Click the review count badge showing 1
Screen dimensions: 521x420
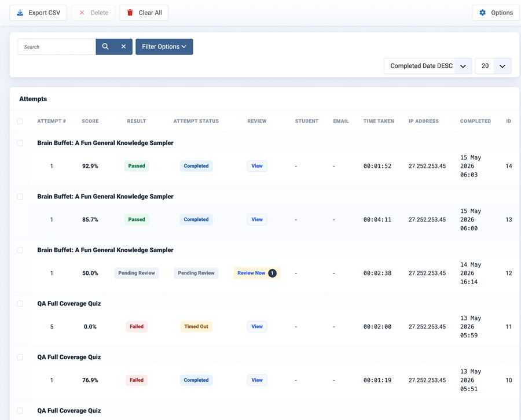pos(272,273)
